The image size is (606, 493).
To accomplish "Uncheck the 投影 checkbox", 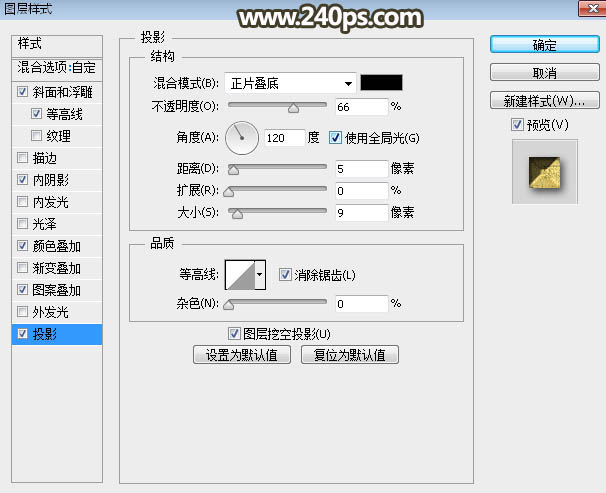I will coord(22,333).
